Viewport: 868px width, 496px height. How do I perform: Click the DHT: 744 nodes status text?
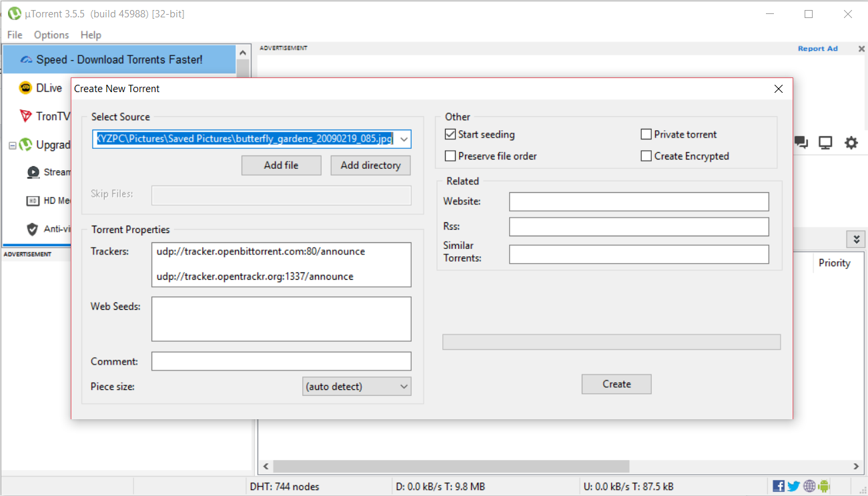[x=284, y=487]
